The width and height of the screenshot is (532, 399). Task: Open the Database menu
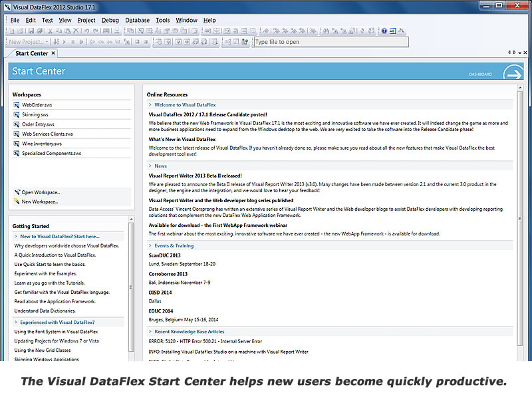[x=138, y=21]
